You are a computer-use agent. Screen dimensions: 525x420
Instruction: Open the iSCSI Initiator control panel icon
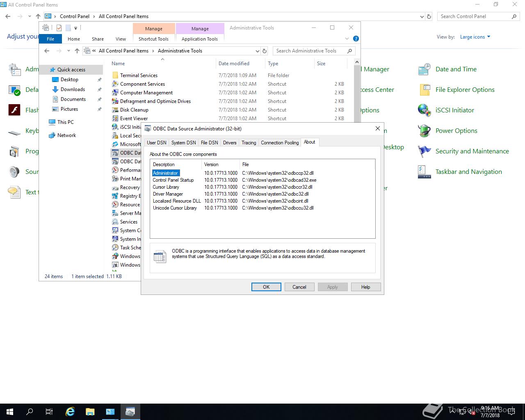tap(424, 110)
